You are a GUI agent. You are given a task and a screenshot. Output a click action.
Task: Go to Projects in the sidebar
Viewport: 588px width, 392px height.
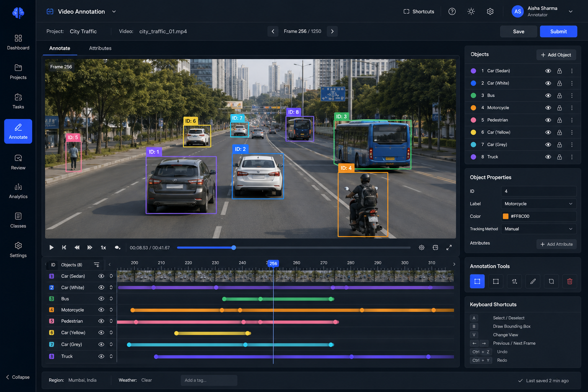[x=18, y=72]
